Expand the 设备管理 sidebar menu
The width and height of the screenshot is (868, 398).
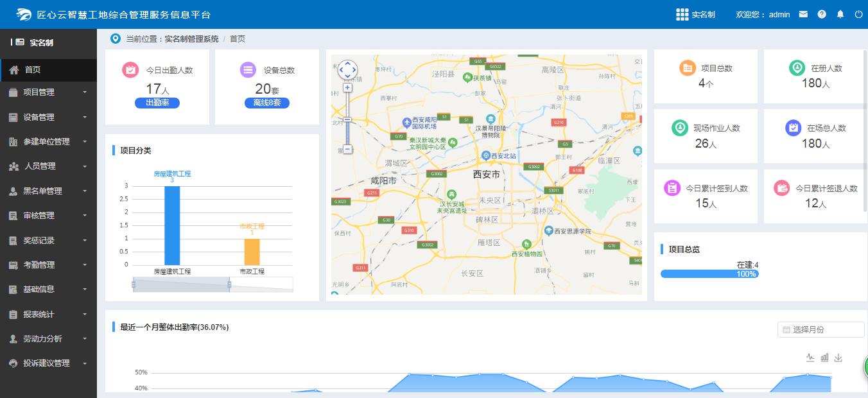click(39, 117)
